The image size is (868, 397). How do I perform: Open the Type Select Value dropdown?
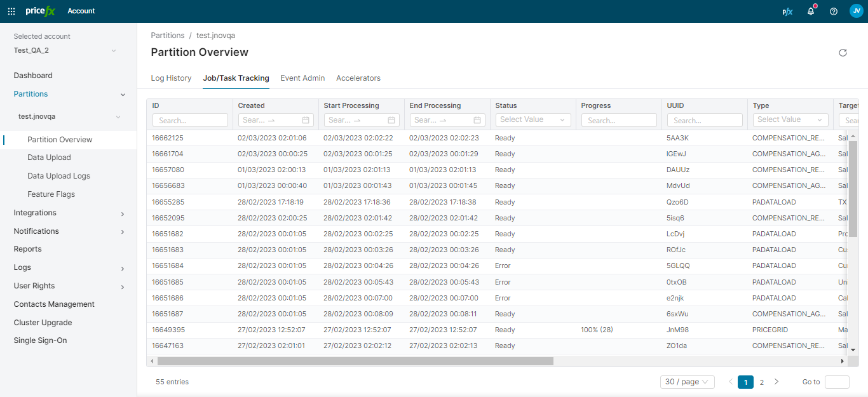pos(790,119)
